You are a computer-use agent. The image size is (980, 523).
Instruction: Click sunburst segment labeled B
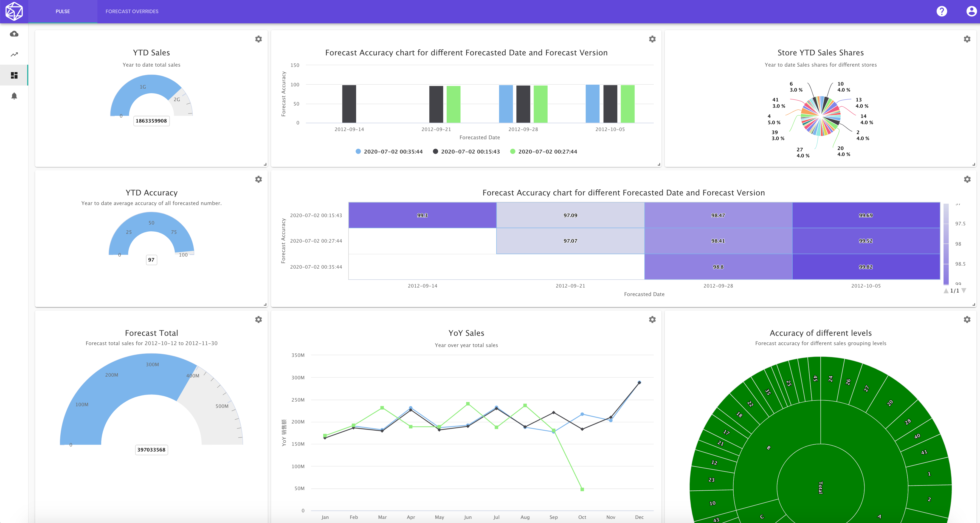coord(769,448)
